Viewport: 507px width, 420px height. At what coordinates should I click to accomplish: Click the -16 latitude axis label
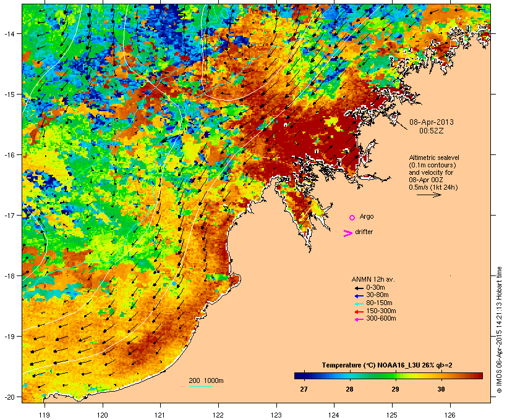[9, 155]
